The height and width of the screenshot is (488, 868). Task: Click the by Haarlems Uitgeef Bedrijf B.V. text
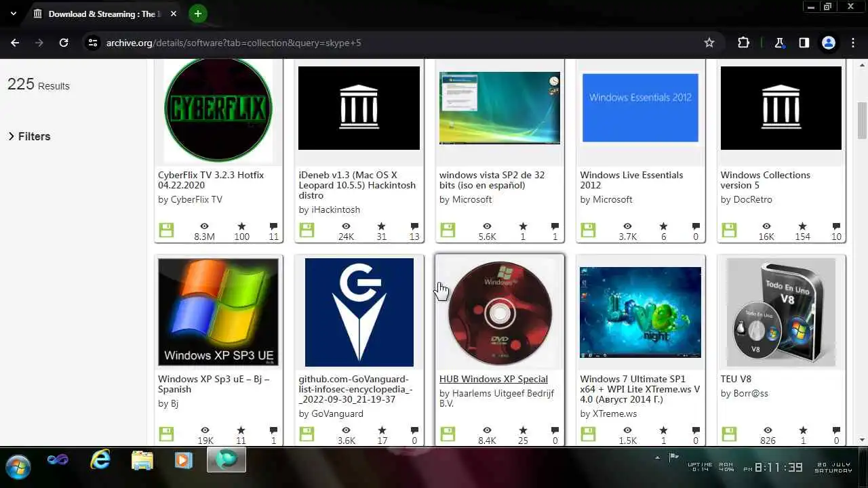coord(496,398)
